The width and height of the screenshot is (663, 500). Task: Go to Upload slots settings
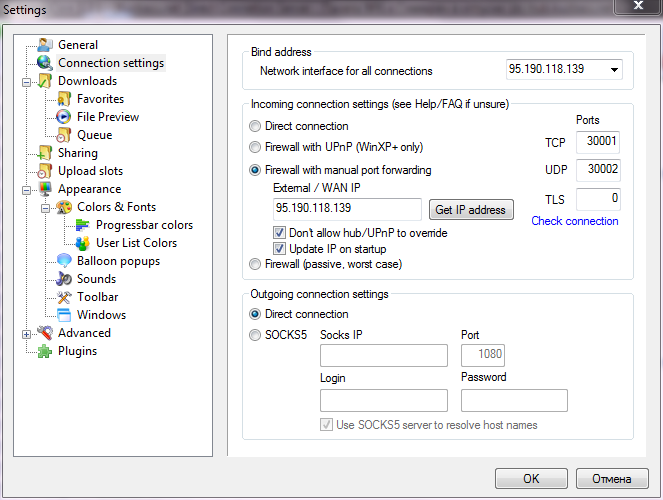pos(90,171)
